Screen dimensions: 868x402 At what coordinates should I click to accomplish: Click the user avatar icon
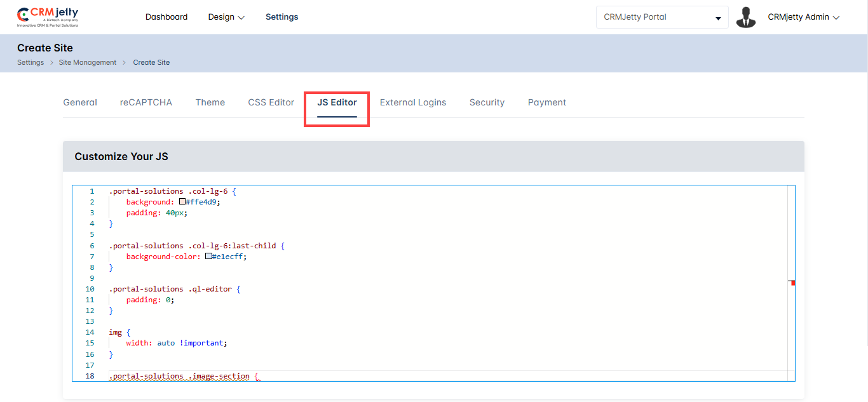click(745, 17)
